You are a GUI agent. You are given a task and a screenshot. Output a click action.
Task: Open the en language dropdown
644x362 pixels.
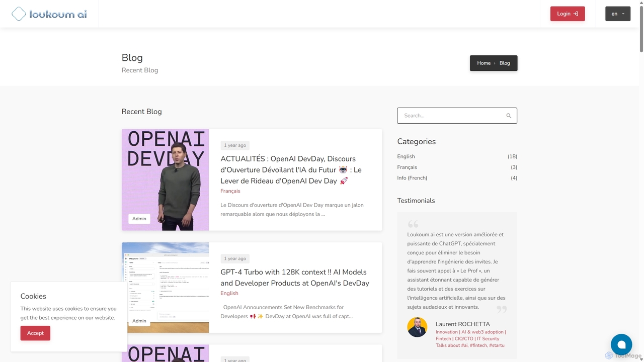[618, 14]
